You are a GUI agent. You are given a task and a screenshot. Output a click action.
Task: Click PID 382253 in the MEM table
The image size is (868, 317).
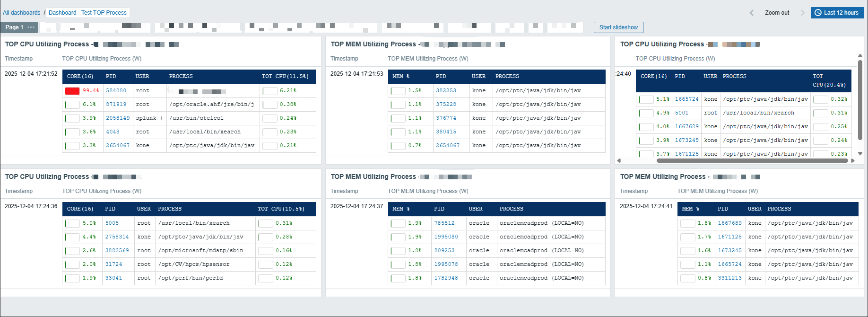(446, 91)
